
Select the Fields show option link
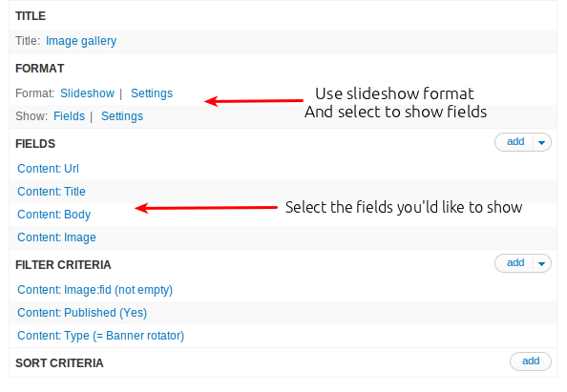tap(69, 116)
